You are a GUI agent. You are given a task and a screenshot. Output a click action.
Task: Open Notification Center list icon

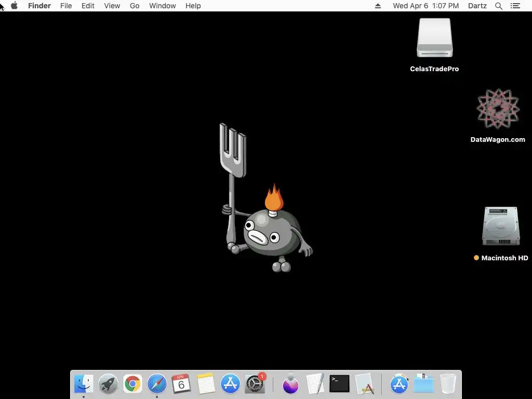pyautogui.click(x=515, y=6)
